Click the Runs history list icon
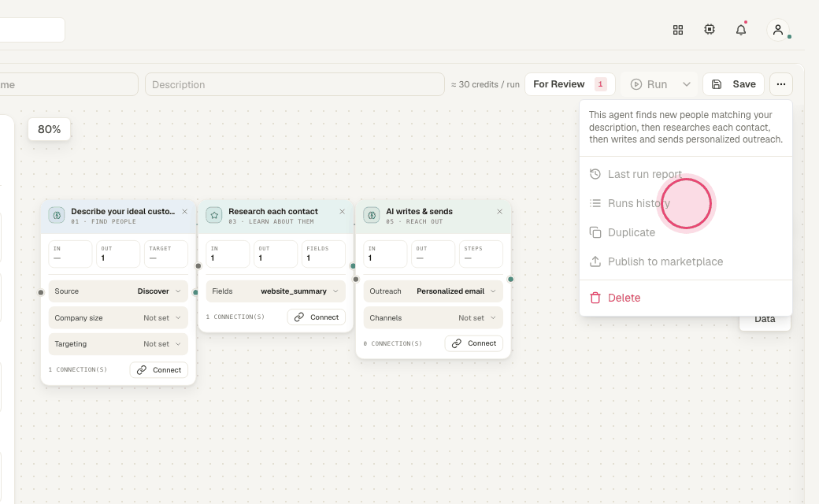Image resolution: width=819 pixels, height=504 pixels. click(x=595, y=203)
